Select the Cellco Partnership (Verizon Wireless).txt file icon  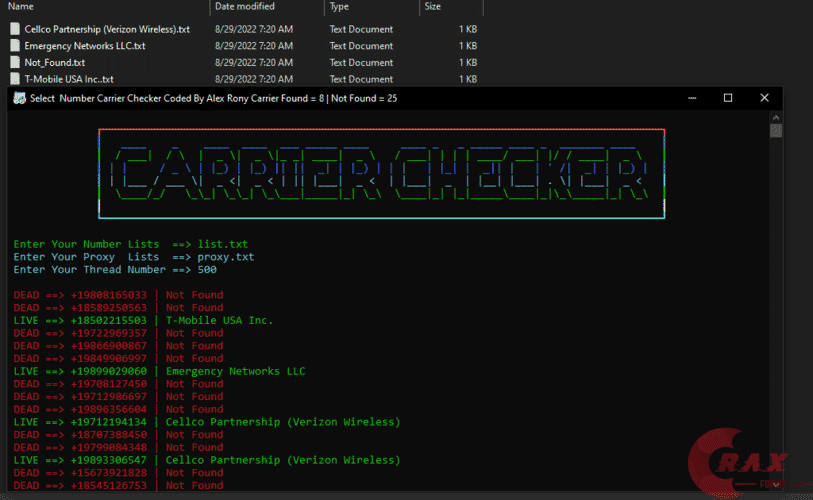[x=15, y=29]
